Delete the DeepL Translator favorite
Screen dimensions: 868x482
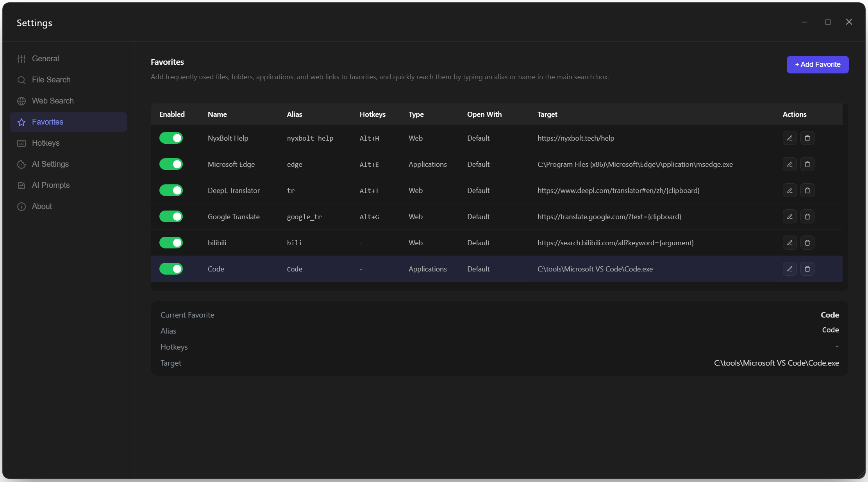click(x=807, y=191)
